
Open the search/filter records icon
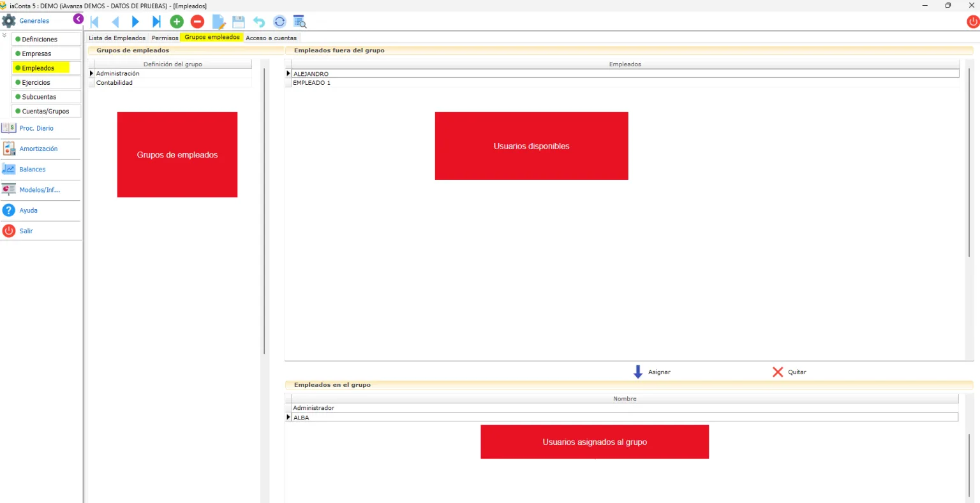click(x=300, y=22)
